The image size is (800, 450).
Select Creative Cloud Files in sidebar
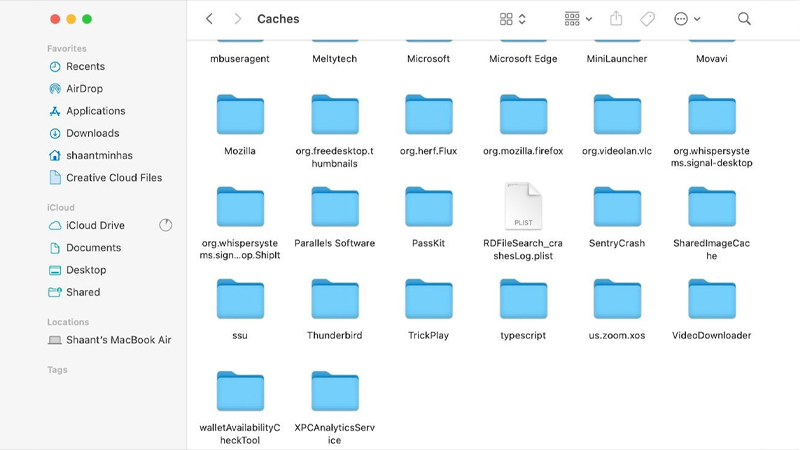click(x=105, y=178)
